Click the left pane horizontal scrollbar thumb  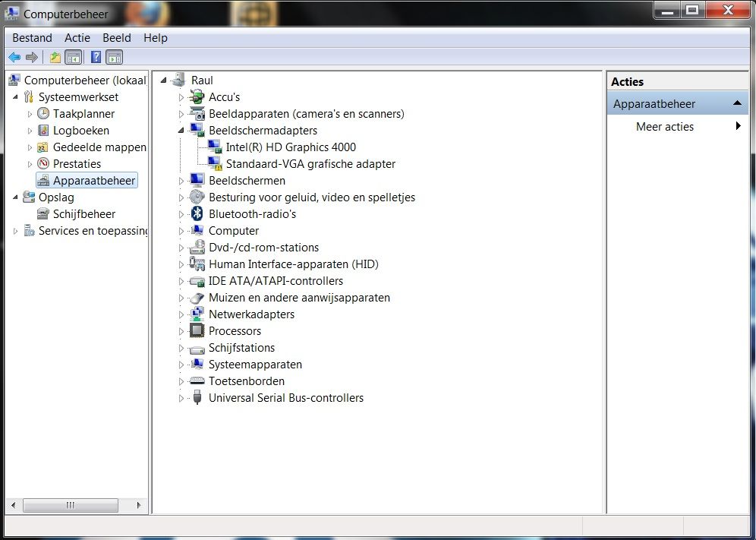(x=71, y=505)
